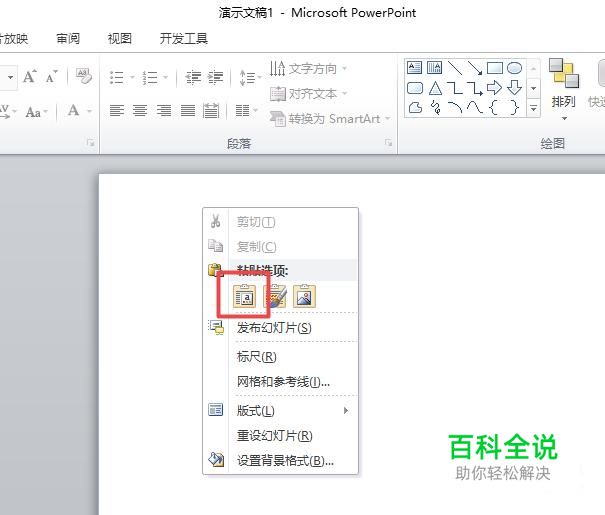Select the Down Arrow shape
This screenshot has height=515, width=605.
point(514,88)
